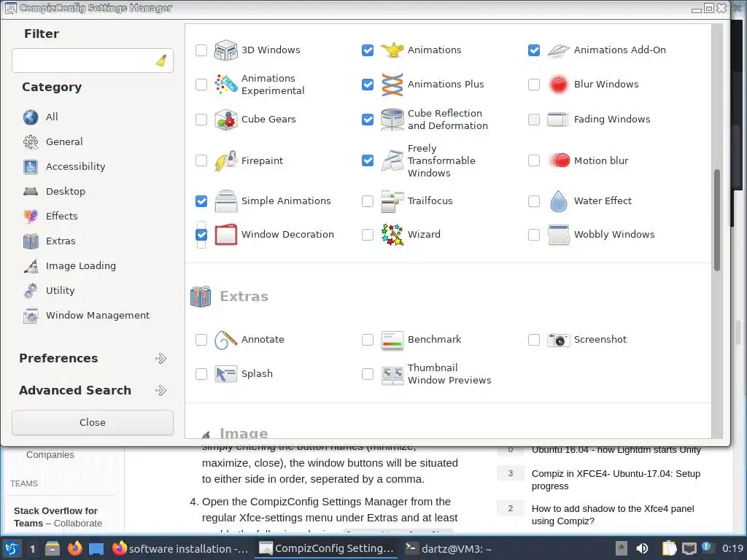Open the volume control in tray
This screenshot has width=747, height=560.
(x=642, y=549)
